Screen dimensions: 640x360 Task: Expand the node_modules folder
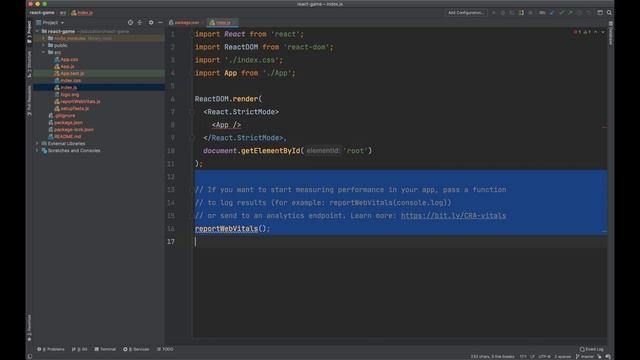44,38
